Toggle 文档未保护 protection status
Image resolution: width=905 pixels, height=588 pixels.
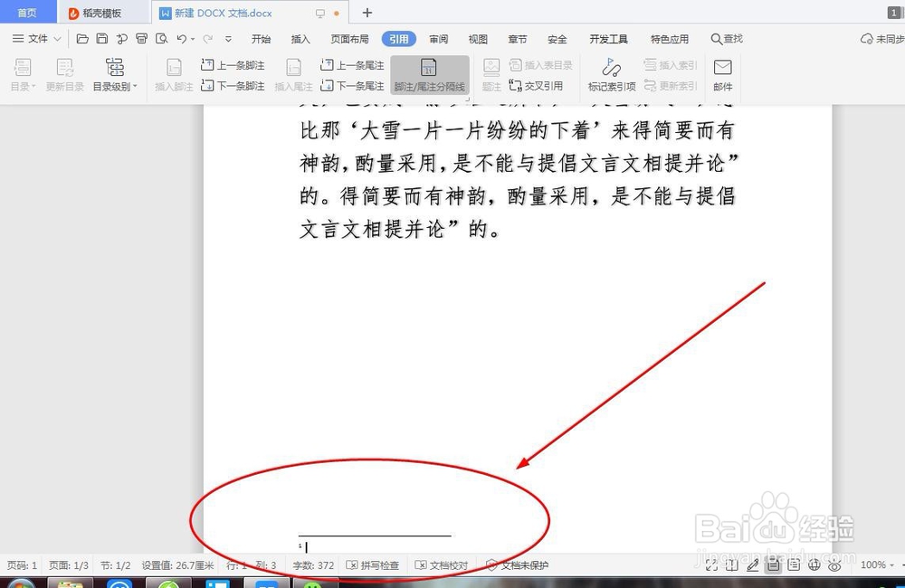click(x=518, y=564)
